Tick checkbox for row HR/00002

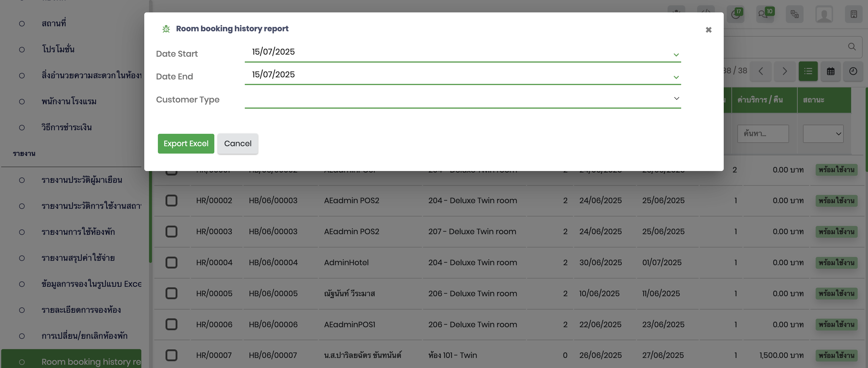[171, 201]
